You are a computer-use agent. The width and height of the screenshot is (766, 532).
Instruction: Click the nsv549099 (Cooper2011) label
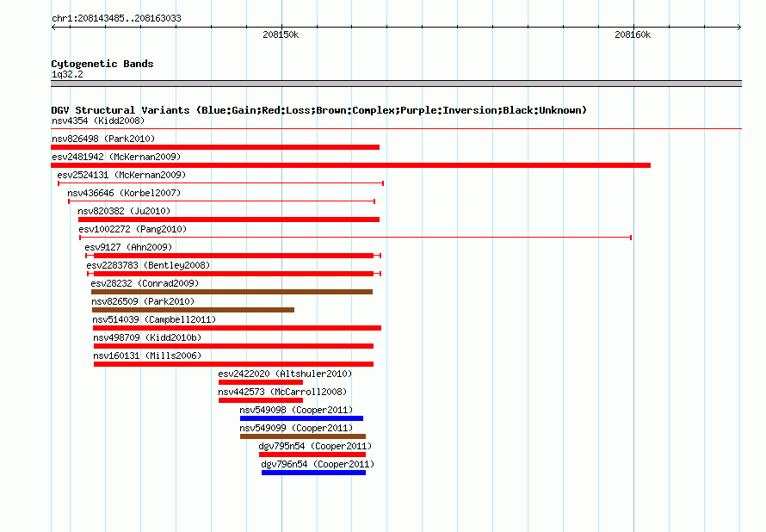click(296, 428)
